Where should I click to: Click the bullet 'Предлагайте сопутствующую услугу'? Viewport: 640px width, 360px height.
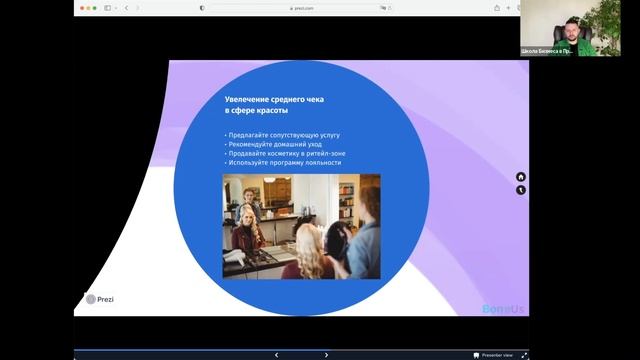click(284, 135)
